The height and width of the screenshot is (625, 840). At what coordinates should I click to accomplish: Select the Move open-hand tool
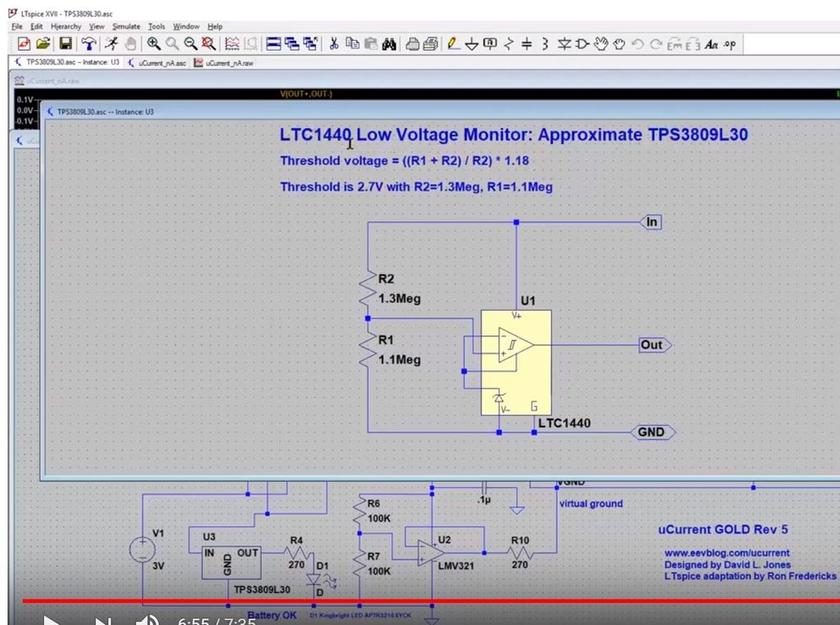tap(601, 44)
